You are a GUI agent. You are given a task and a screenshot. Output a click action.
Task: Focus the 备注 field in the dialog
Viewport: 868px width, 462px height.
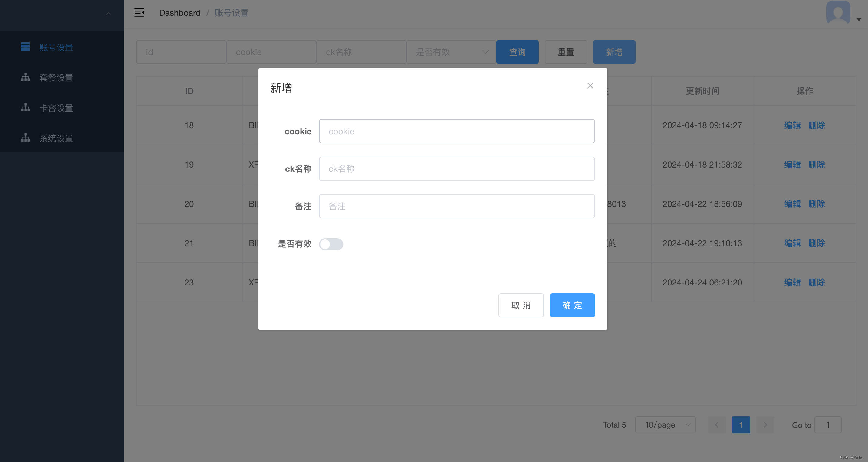click(x=457, y=206)
